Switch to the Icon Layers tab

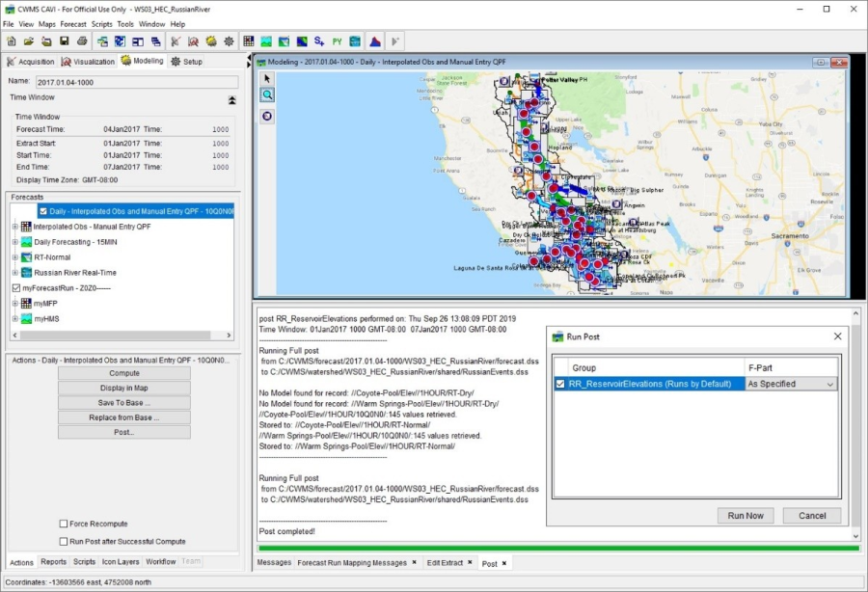pyautogui.click(x=121, y=561)
